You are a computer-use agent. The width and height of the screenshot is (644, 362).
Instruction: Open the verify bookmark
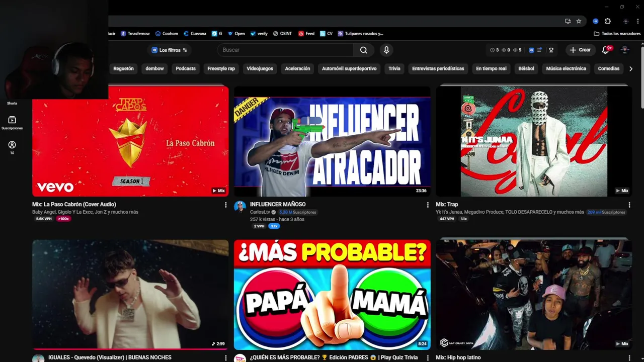[x=259, y=34]
